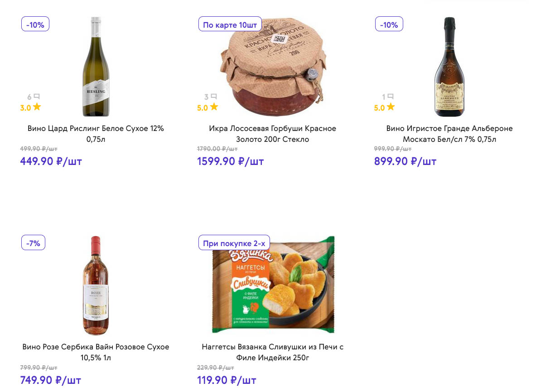This screenshot has width=555, height=392.
Task: Click the -10% discount badge on Riesling
Action: click(35, 24)
